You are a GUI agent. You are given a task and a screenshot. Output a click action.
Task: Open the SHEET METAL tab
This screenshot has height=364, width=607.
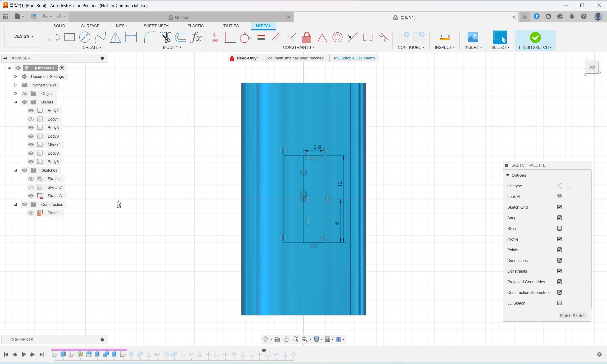tap(157, 26)
